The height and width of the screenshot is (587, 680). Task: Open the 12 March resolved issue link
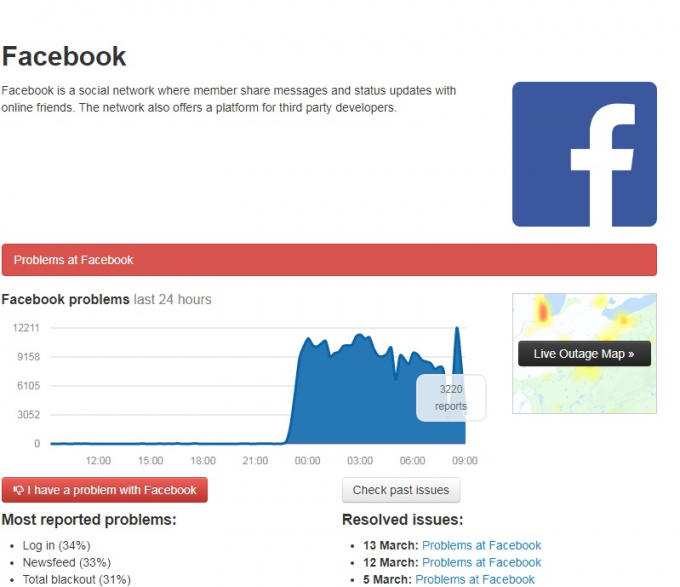(x=481, y=562)
